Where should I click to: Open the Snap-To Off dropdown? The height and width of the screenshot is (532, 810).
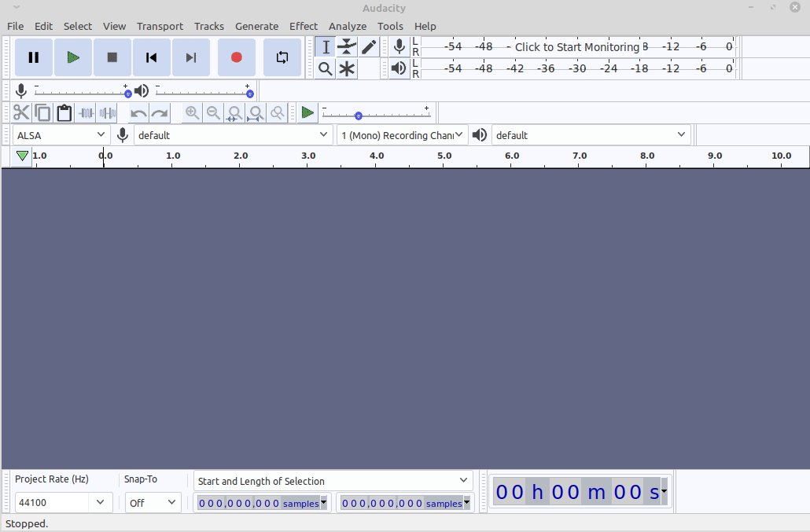[x=153, y=502]
